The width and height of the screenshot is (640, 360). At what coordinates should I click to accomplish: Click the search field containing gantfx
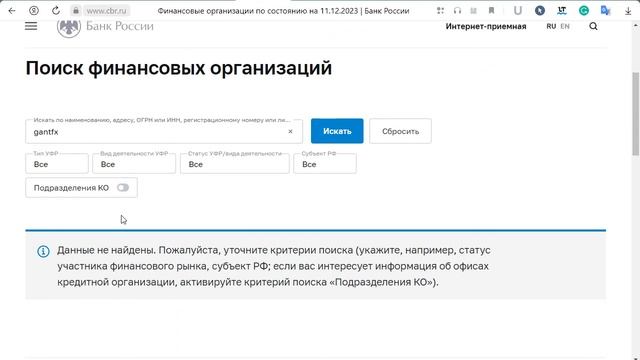click(164, 131)
